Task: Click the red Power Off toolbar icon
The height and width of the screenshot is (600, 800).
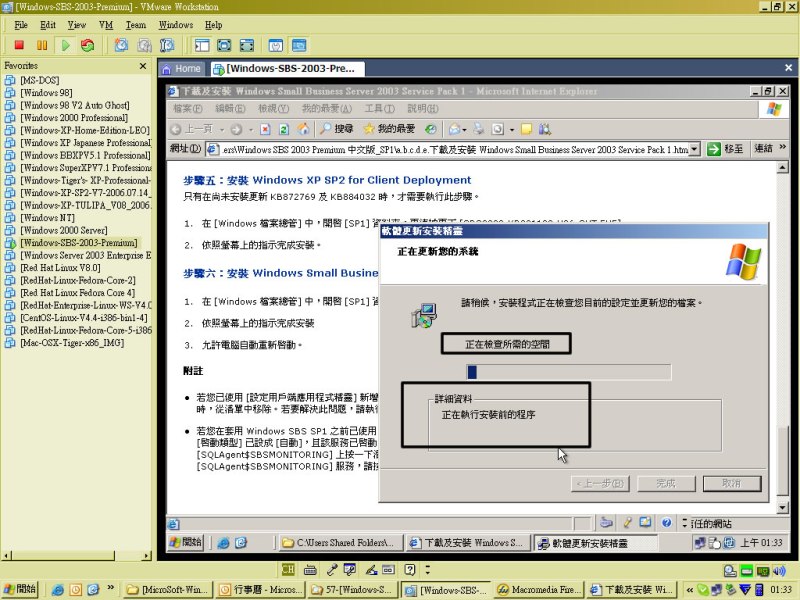Action: (19, 45)
